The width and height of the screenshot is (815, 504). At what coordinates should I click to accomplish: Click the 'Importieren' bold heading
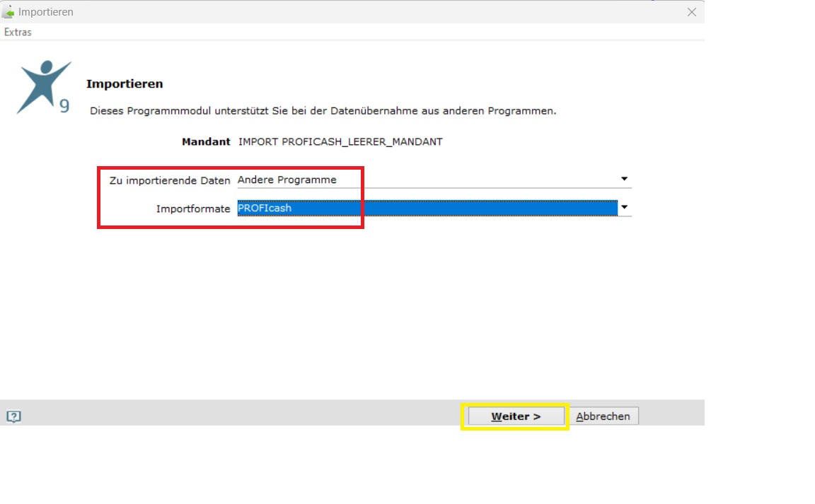[x=125, y=83]
